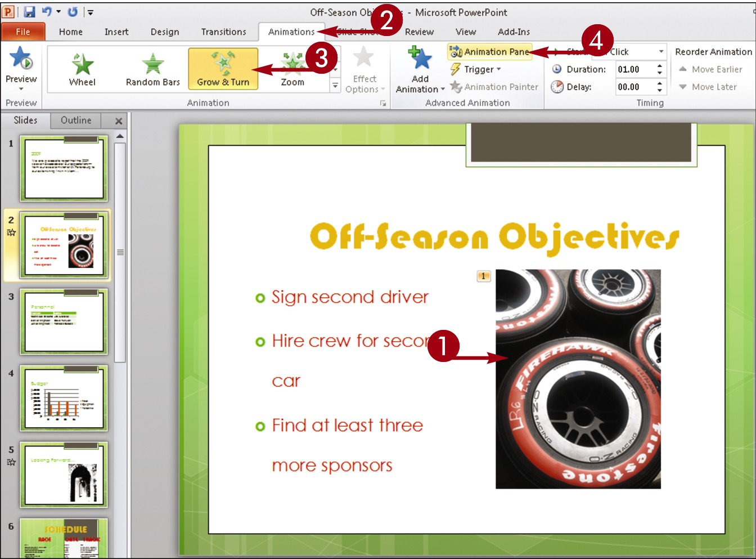756x559 pixels.
Task: Click the Off-Season Objectives title
Action: (x=494, y=237)
